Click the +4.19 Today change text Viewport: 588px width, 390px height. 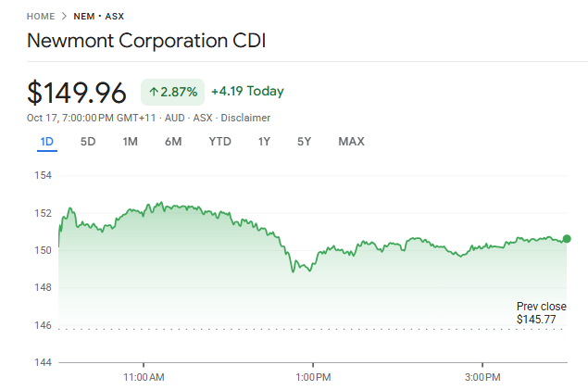coord(247,92)
